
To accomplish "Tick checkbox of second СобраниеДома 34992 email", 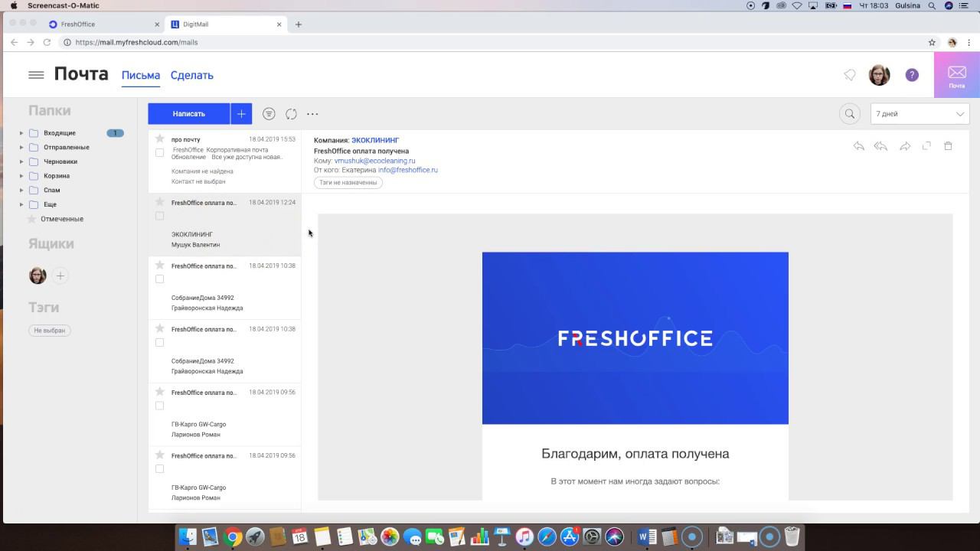I will click(160, 343).
